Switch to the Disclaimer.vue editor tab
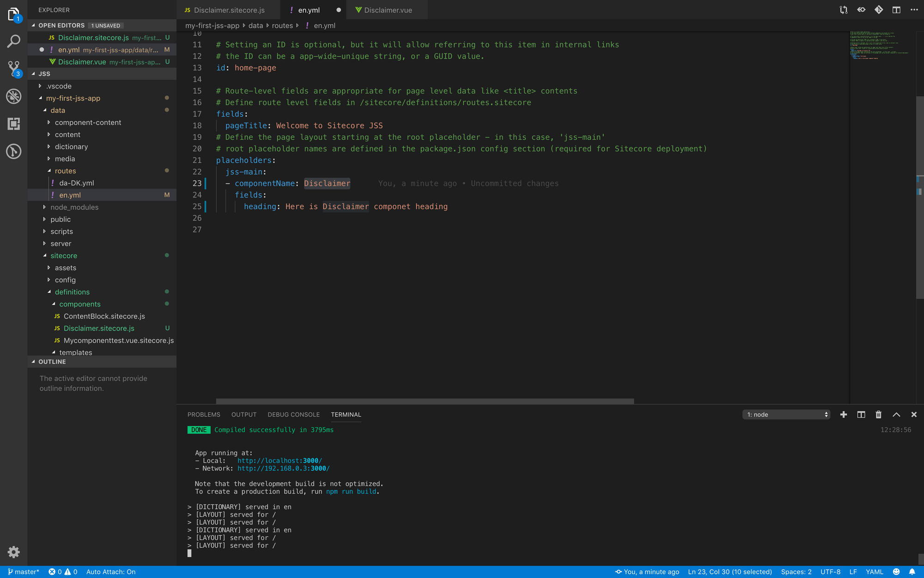The height and width of the screenshot is (578, 924). 387,10
